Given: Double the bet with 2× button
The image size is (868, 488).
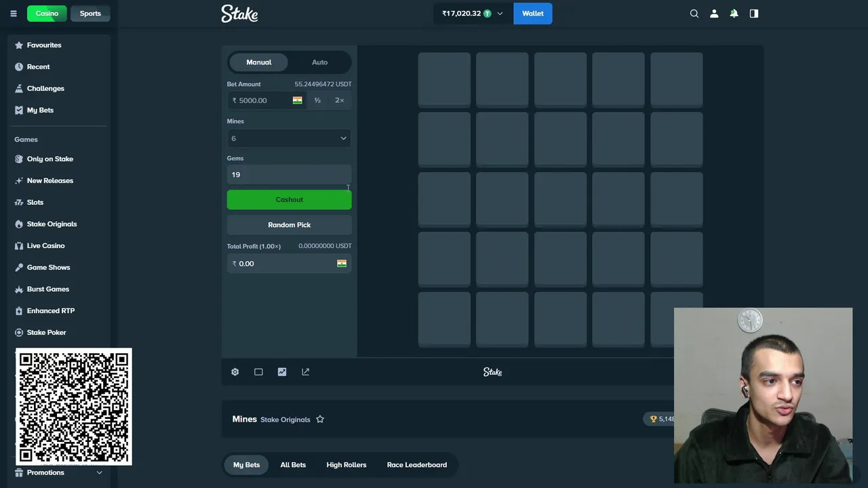Looking at the screenshot, I should click(x=339, y=100).
